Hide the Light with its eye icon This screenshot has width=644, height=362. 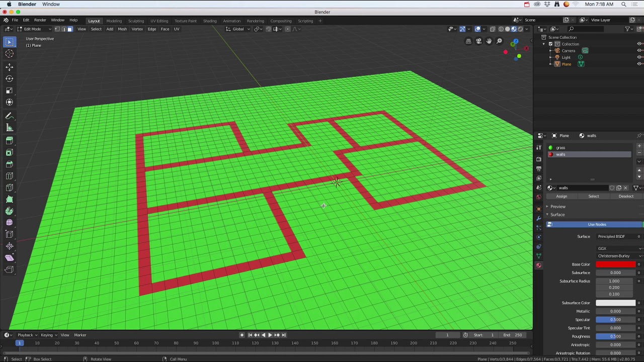coord(639,57)
